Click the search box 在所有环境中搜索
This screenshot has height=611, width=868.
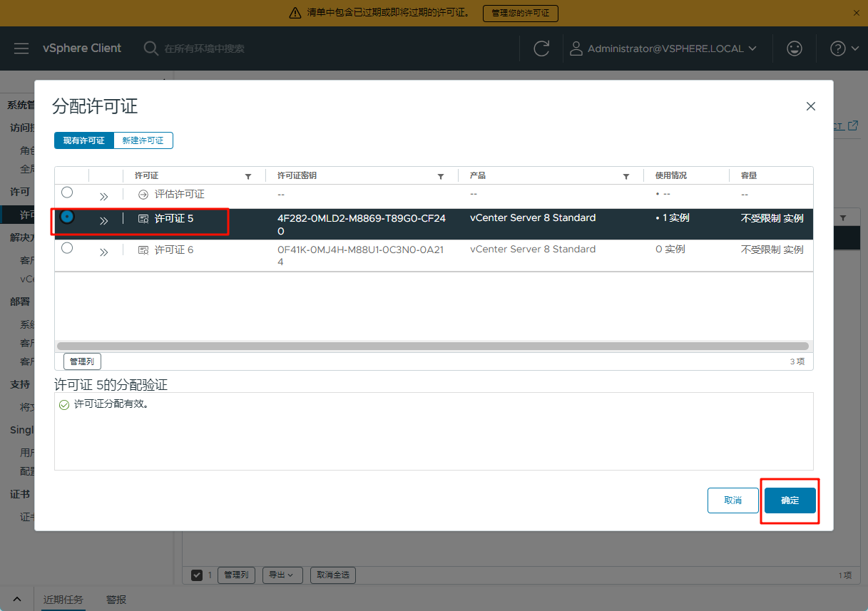pos(205,48)
